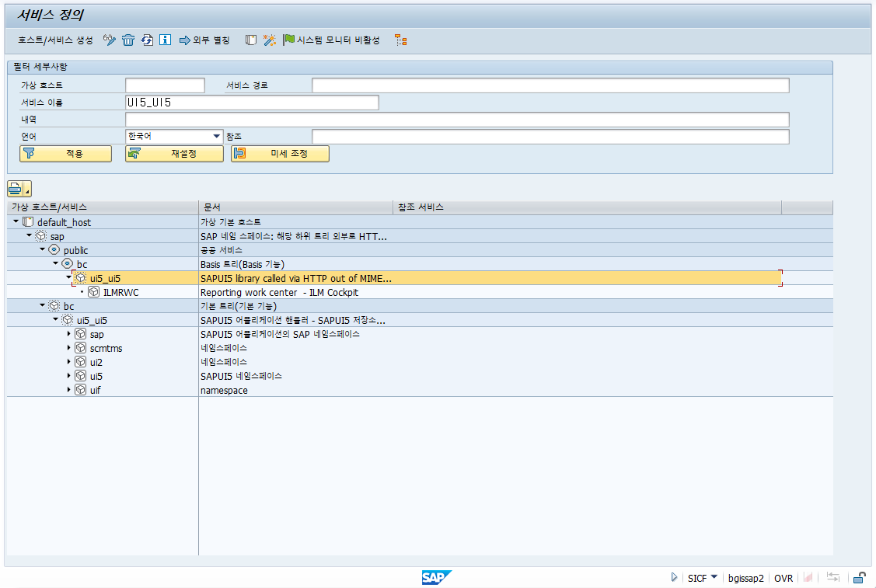
Task: Click the 미세 조정 fine-tune button
Action: coord(280,154)
